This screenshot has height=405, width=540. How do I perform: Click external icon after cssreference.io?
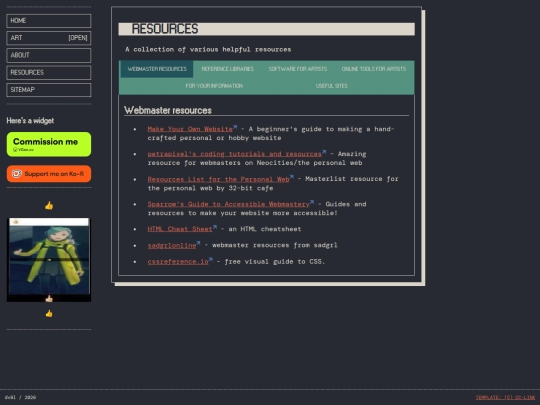click(211, 260)
